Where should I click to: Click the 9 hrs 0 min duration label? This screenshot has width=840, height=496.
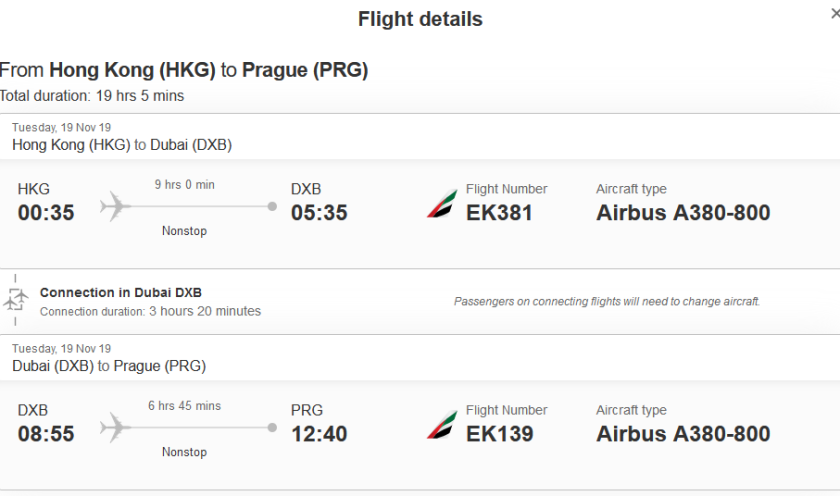(x=184, y=185)
